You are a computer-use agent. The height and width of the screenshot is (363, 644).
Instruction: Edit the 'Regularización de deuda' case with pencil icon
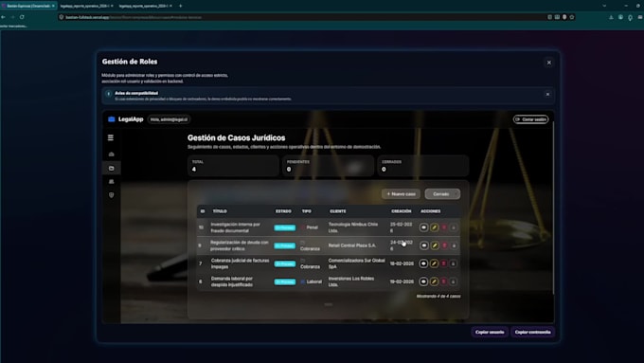(434, 245)
